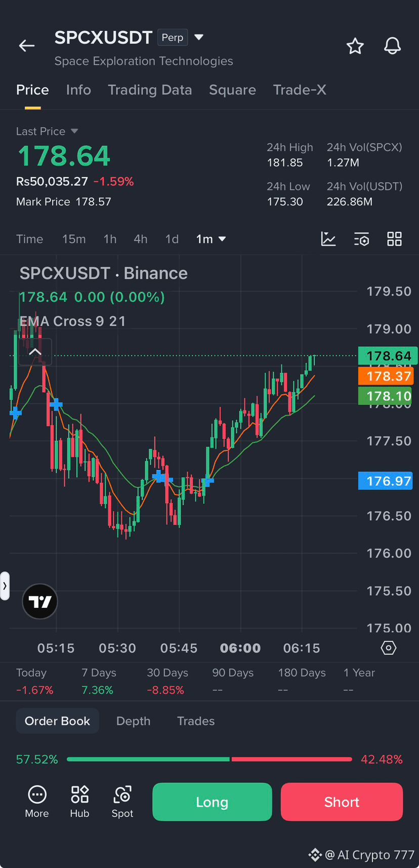Screen dimensions: 419x868
Task: Tap the 24h Low value 175.30
Action: coord(285,201)
